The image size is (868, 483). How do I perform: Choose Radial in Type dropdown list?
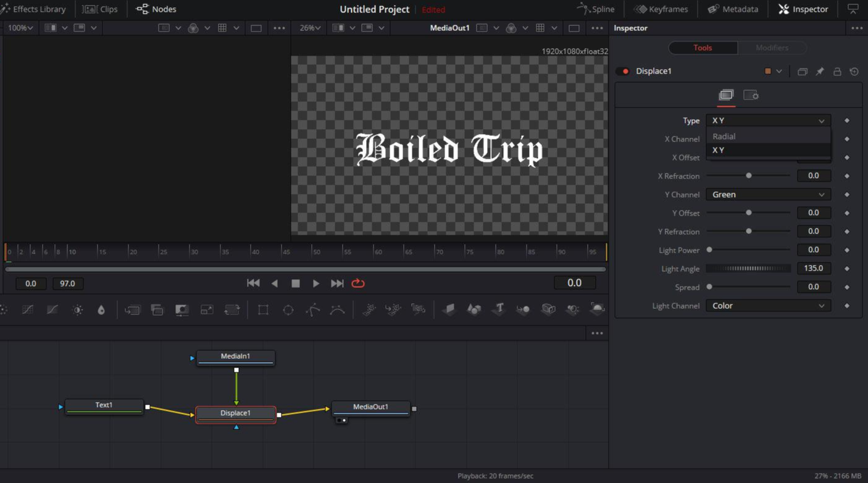pos(768,136)
